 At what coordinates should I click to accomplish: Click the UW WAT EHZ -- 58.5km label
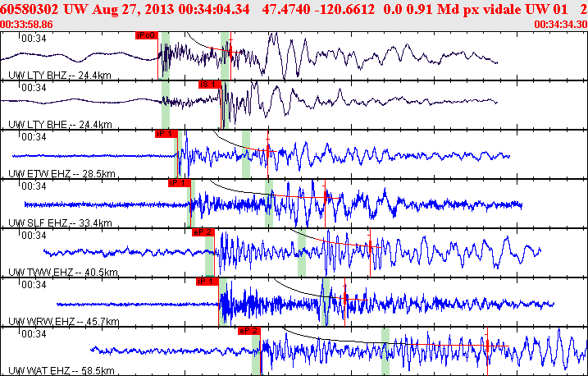tap(62, 371)
